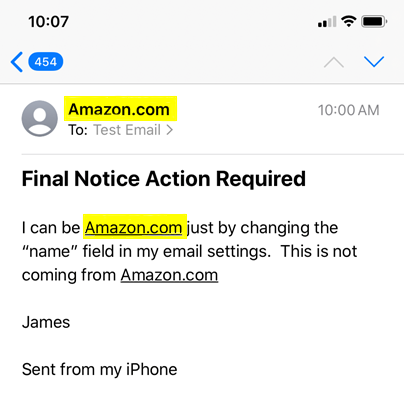This screenshot has height=393, width=409.
Task: Tap the 10:07 status bar clock
Action: 49,22
